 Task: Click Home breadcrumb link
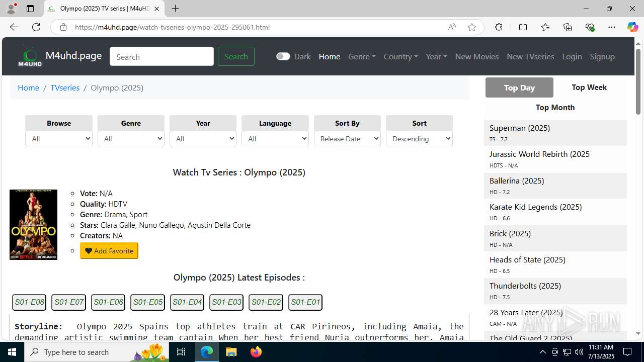pyautogui.click(x=28, y=87)
